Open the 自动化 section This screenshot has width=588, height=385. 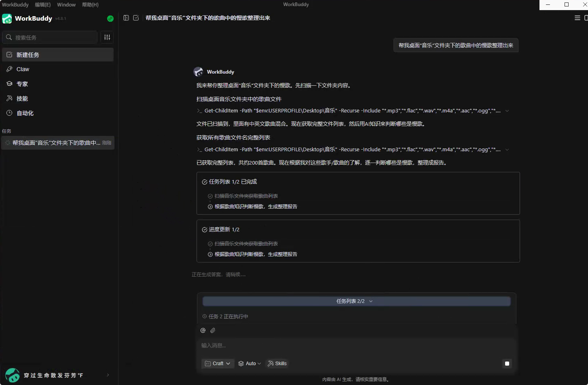tap(58, 113)
